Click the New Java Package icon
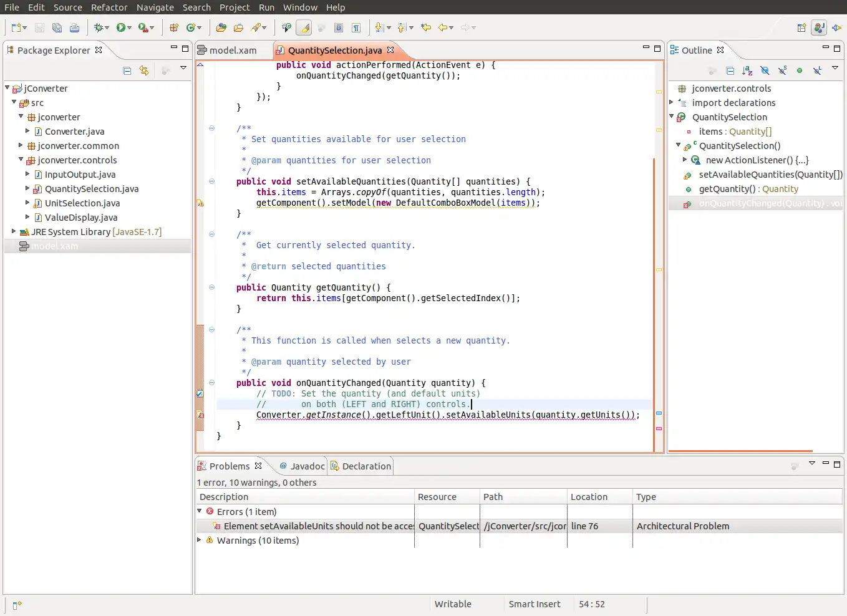 coord(174,27)
